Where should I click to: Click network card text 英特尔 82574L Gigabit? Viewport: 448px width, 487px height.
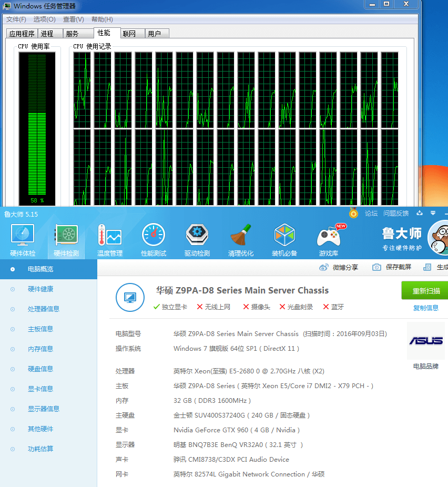pyautogui.click(x=249, y=474)
